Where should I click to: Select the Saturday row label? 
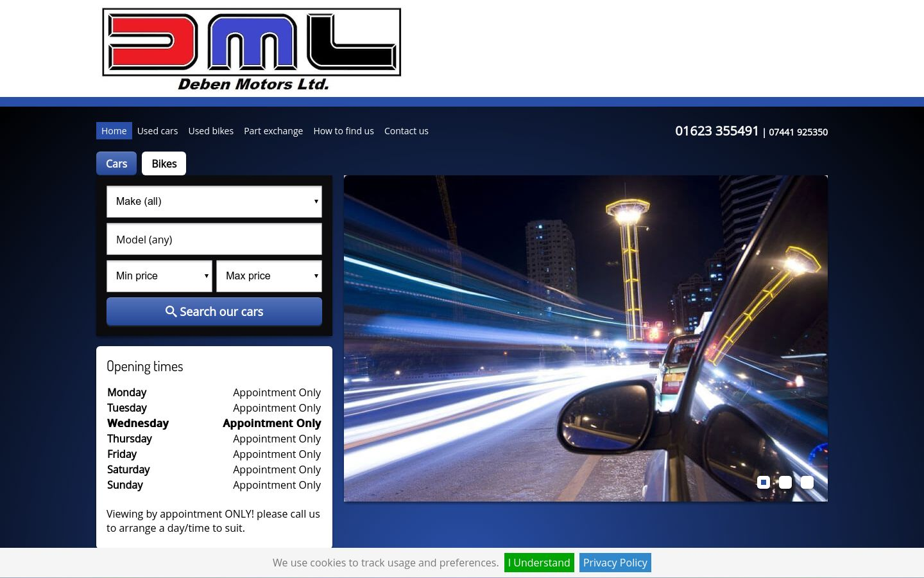coord(128,469)
